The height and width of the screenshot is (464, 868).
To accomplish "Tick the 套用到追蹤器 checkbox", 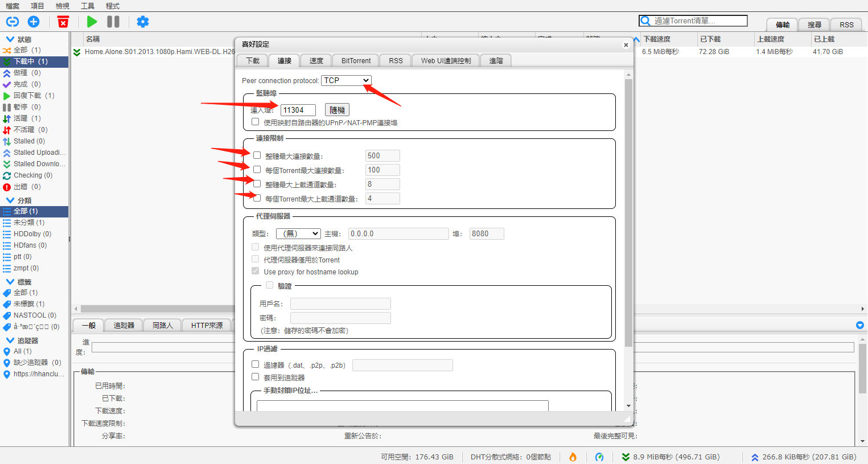I will click(255, 377).
